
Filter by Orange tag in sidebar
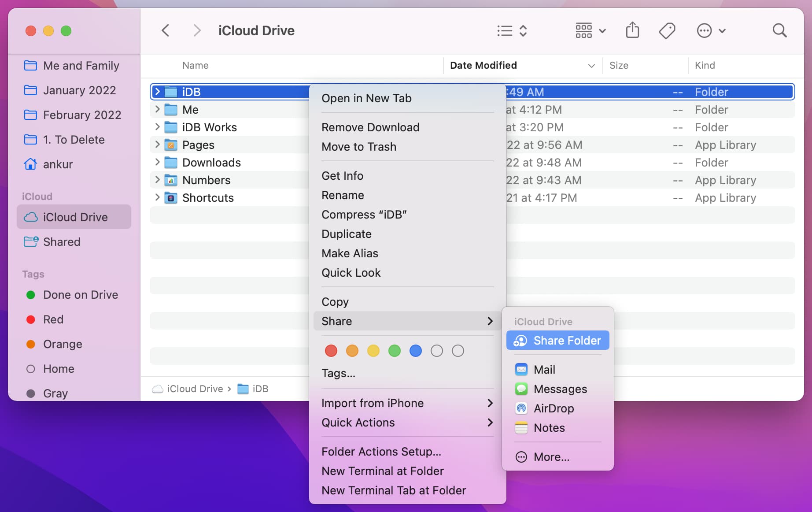pos(74,344)
